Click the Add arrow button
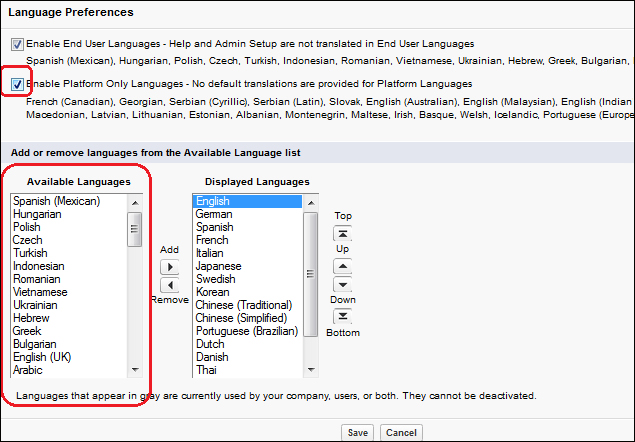 click(x=169, y=267)
